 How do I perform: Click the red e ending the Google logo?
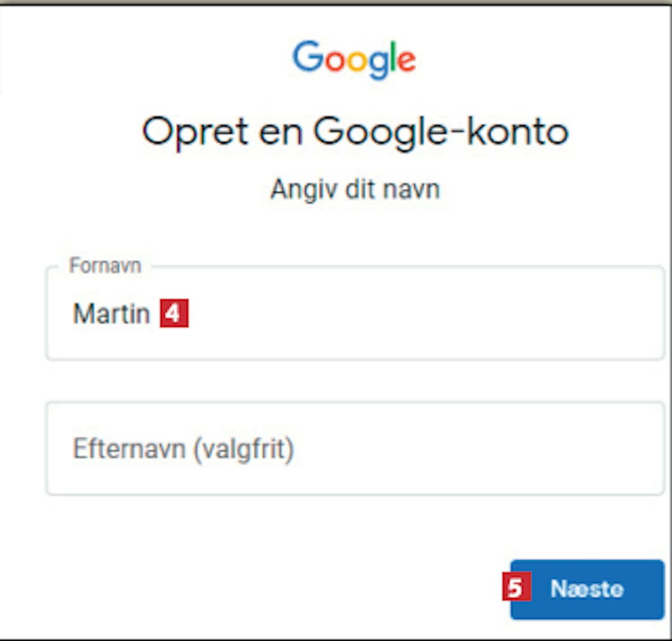pyautogui.click(x=407, y=61)
